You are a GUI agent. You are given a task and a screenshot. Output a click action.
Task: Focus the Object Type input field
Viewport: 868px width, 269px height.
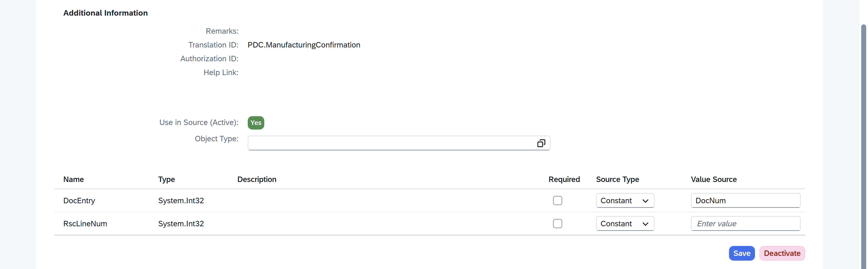(391, 143)
